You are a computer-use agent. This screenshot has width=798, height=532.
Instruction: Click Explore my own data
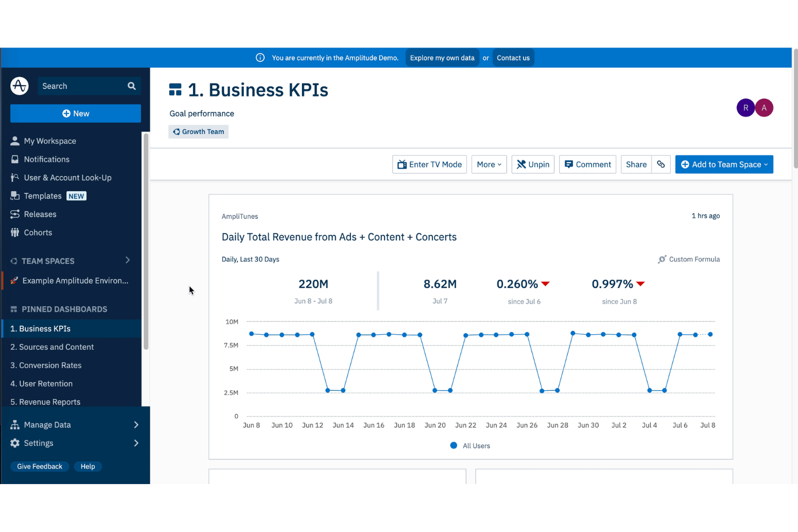(x=442, y=58)
